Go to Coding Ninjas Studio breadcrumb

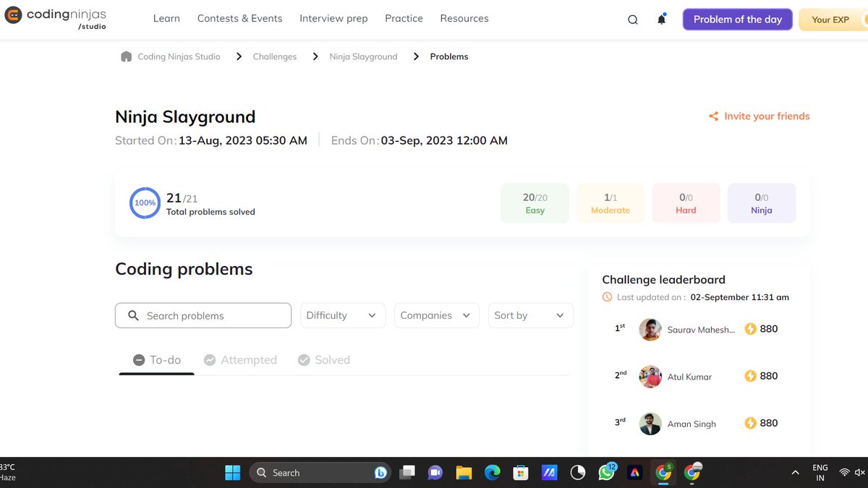(x=179, y=56)
